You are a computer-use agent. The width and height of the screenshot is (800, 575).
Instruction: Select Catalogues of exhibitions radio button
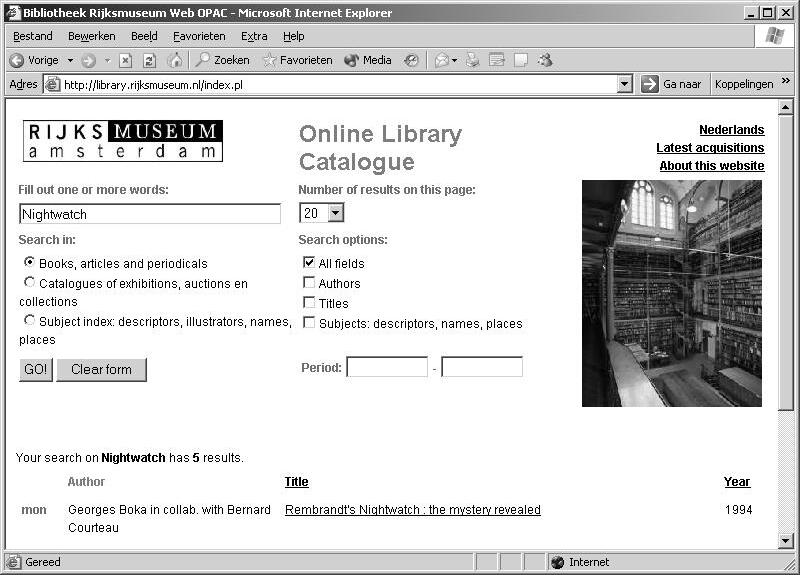pyautogui.click(x=30, y=282)
